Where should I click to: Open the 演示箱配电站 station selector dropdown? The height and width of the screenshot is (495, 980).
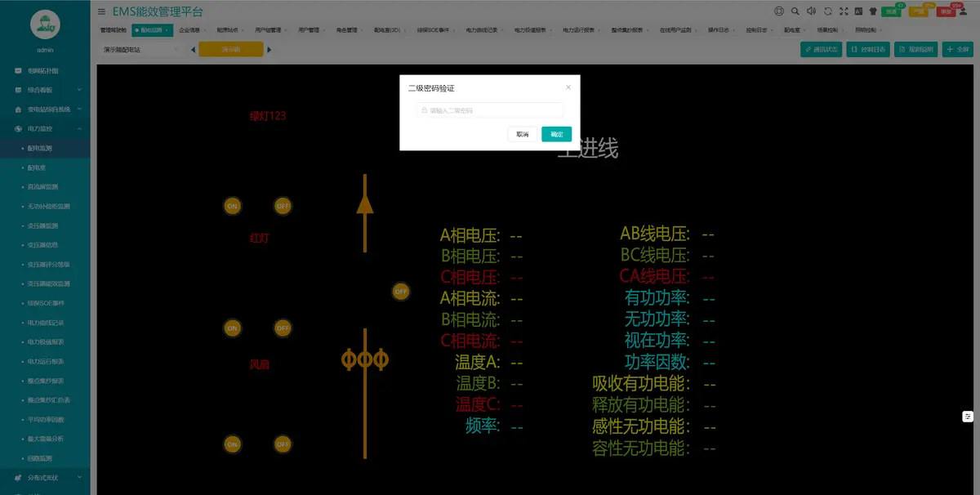pyautogui.click(x=137, y=49)
